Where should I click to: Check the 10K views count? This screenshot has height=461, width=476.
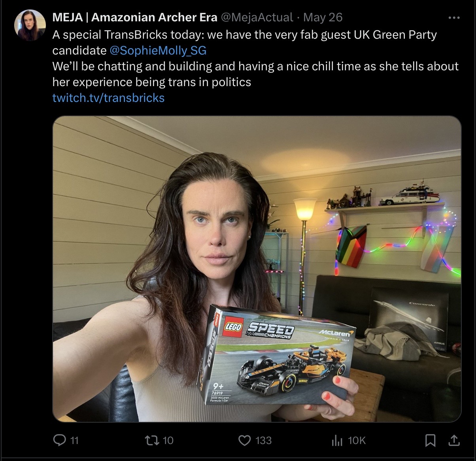357,440
